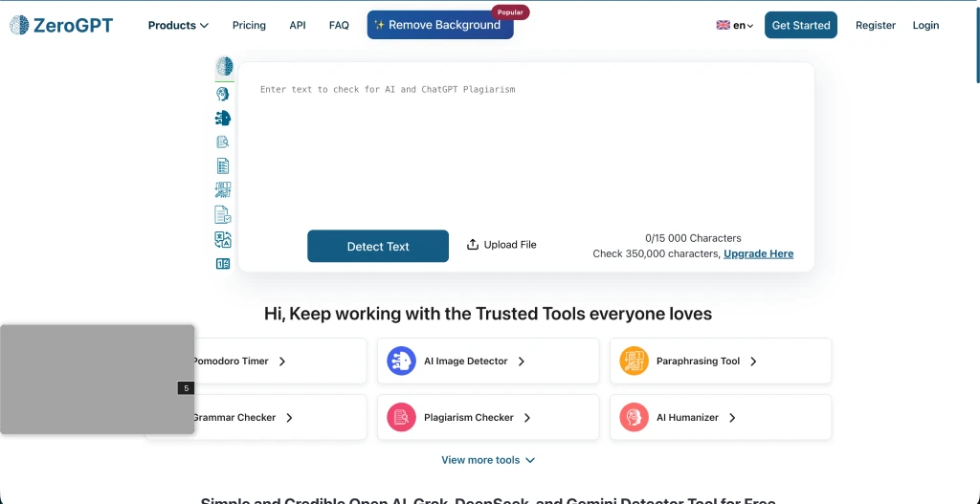Open the AI robot head sidebar tool
The image size is (980, 504).
pos(222,118)
